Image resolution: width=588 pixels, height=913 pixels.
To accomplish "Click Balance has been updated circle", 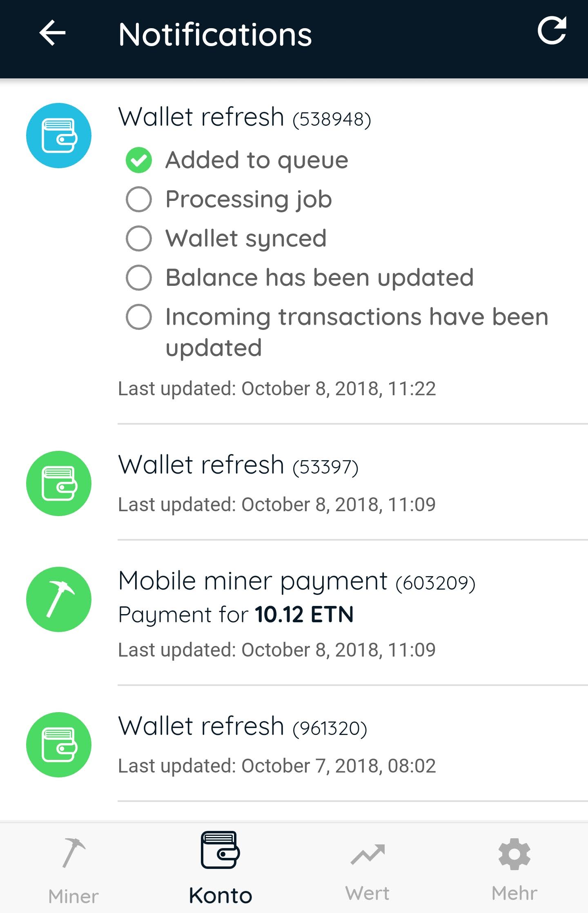I will (139, 278).
